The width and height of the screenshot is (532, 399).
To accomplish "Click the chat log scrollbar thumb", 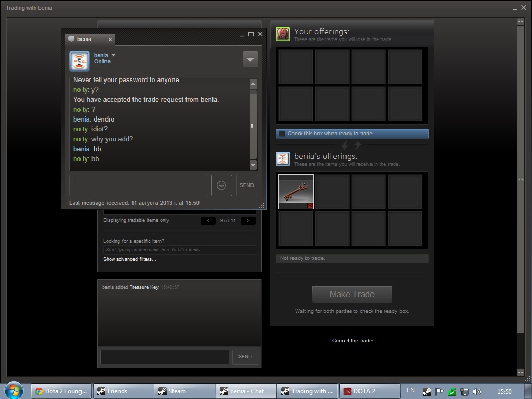I will click(253, 126).
